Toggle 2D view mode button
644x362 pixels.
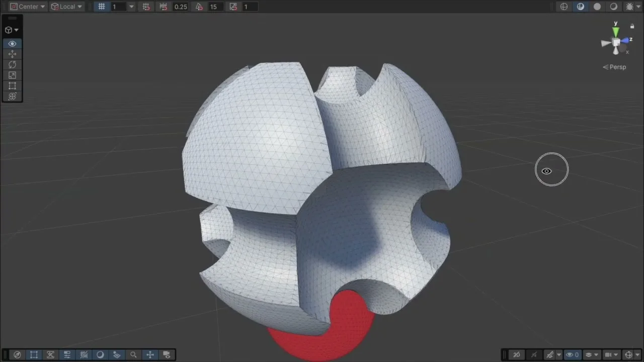coord(517,355)
